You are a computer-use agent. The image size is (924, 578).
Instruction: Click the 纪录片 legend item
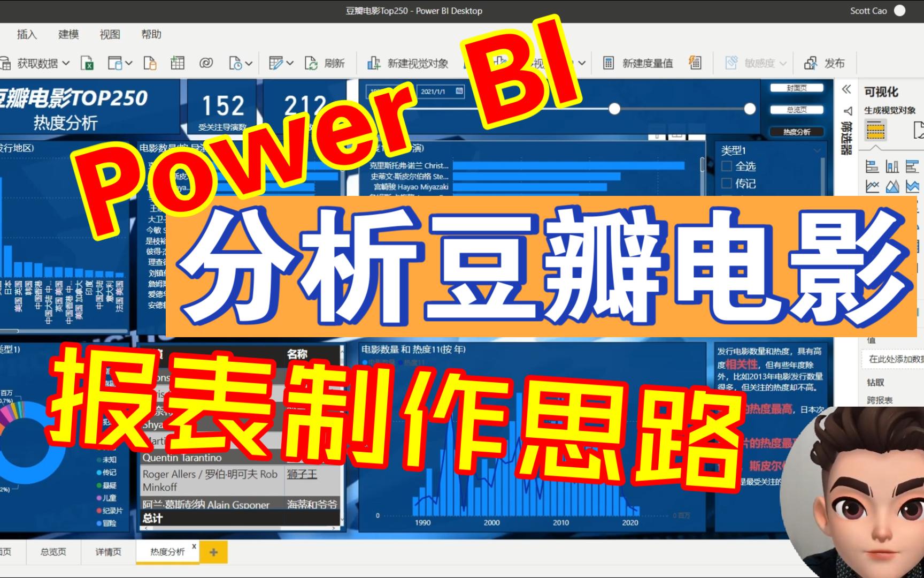click(x=110, y=511)
